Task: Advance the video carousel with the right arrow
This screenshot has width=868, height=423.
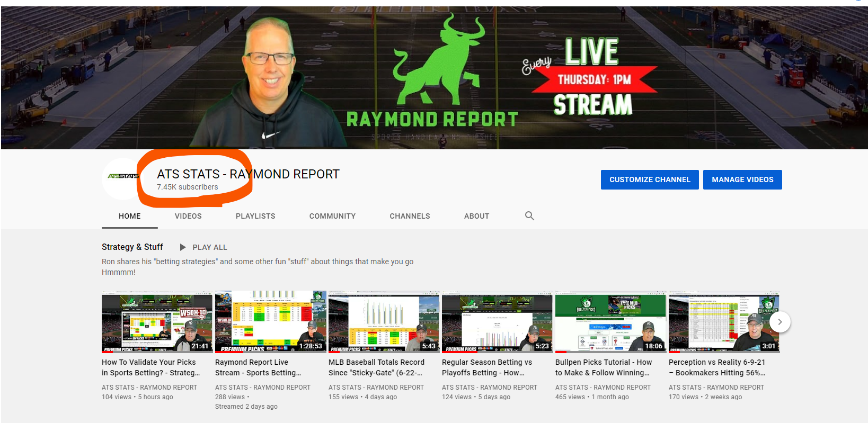Action: (780, 322)
